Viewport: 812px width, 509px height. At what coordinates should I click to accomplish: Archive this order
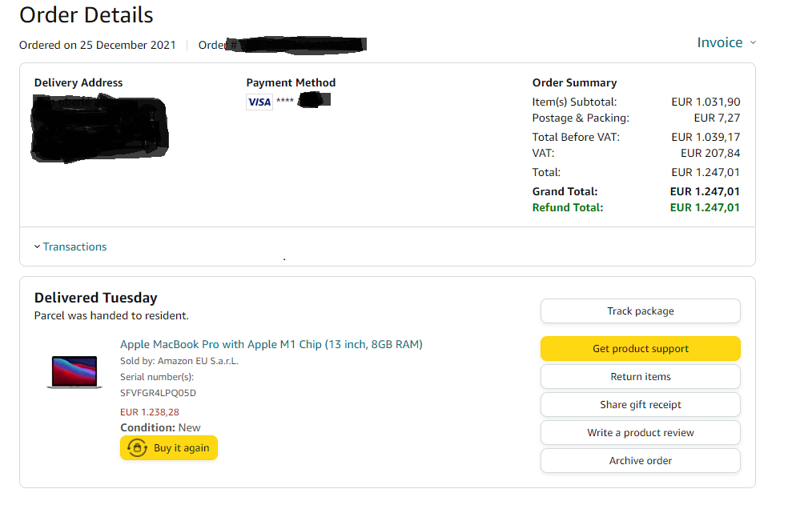[640, 461]
